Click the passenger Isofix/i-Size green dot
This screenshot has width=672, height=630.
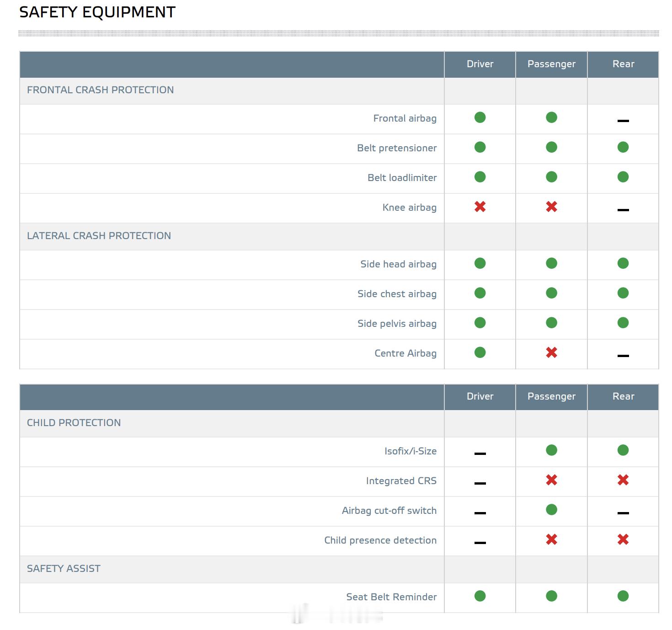[x=551, y=450]
